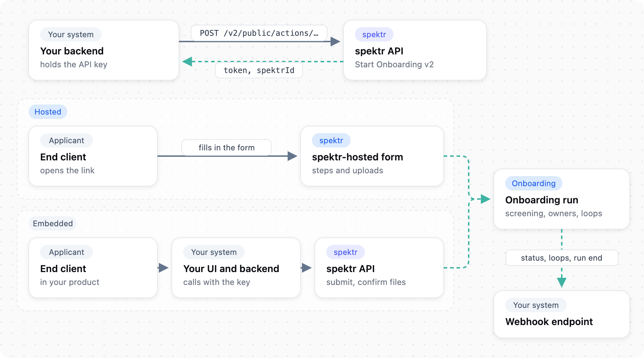The width and height of the screenshot is (644, 358).
Task: Click the 'Your system' badge above Your backend
Action: (x=71, y=34)
